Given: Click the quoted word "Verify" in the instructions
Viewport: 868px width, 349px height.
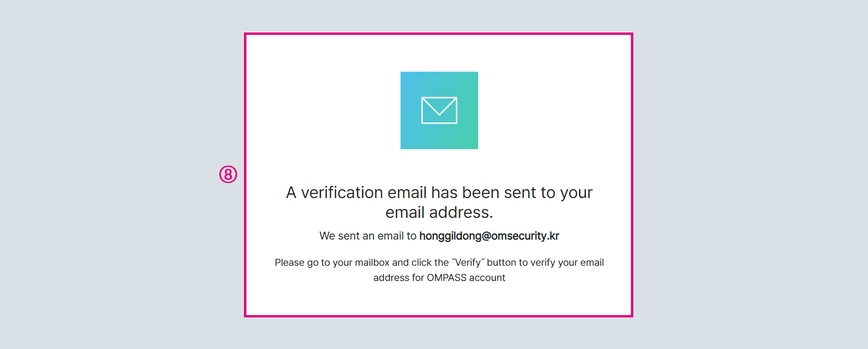Looking at the screenshot, I should 468,263.
